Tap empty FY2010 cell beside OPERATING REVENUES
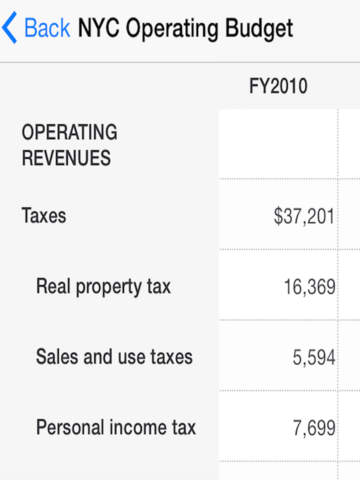 pos(278,144)
